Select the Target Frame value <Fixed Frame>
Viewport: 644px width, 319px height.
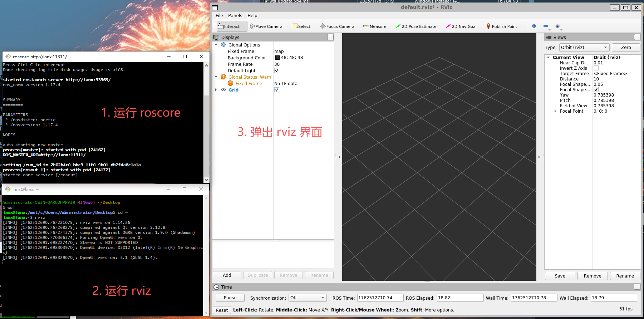point(610,73)
